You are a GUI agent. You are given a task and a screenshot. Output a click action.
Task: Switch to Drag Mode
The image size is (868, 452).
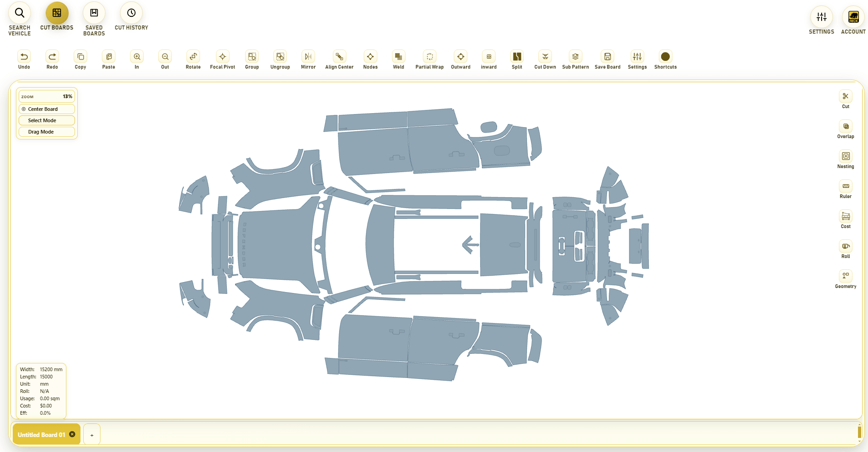click(47, 132)
